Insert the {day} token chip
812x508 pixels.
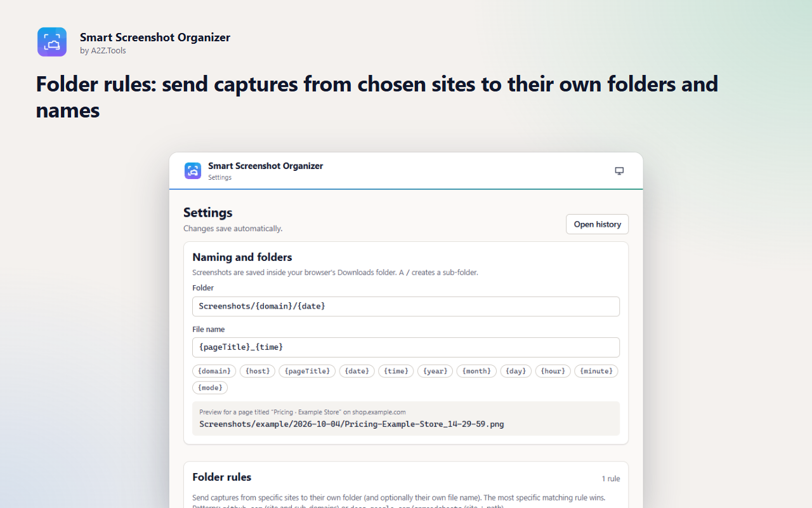pos(516,371)
